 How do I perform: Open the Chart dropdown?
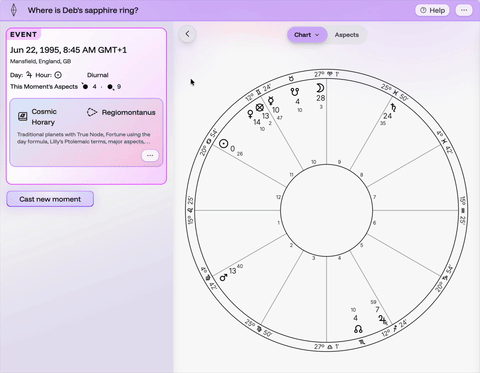coord(307,35)
